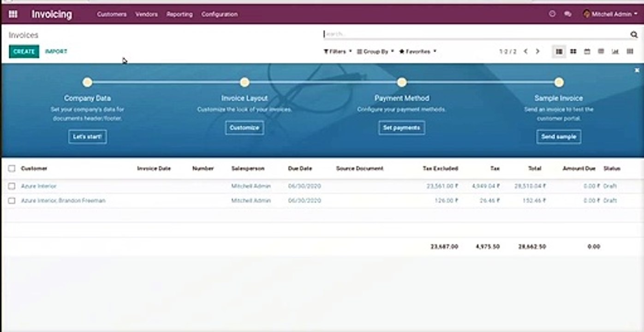
Task: Click the 26.46 tax cell
Action: tap(490, 201)
